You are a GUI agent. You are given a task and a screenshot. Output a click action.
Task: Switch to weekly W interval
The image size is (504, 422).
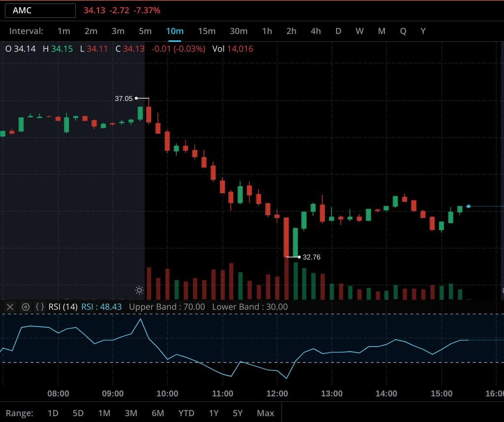tap(359, 31)
